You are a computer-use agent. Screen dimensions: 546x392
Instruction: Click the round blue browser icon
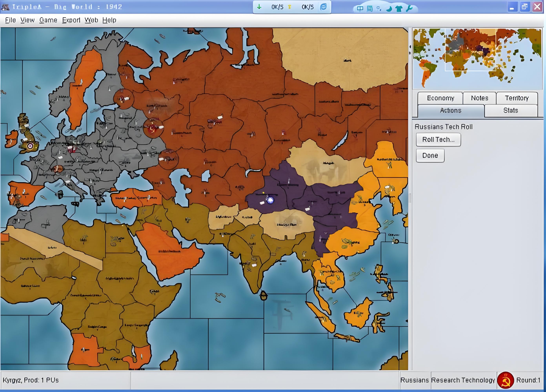click(323, 7)
